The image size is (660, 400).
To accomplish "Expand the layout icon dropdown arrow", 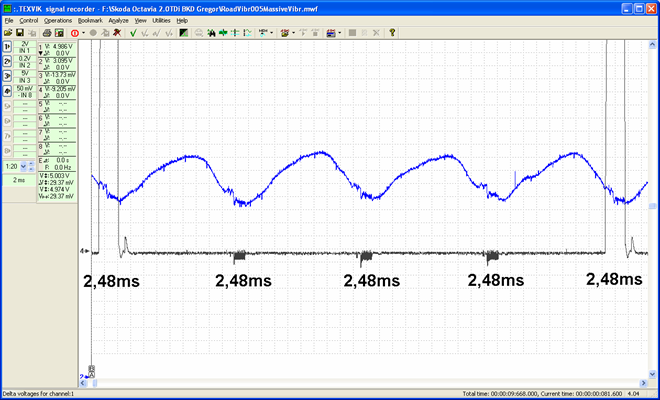I will point(339,33).
